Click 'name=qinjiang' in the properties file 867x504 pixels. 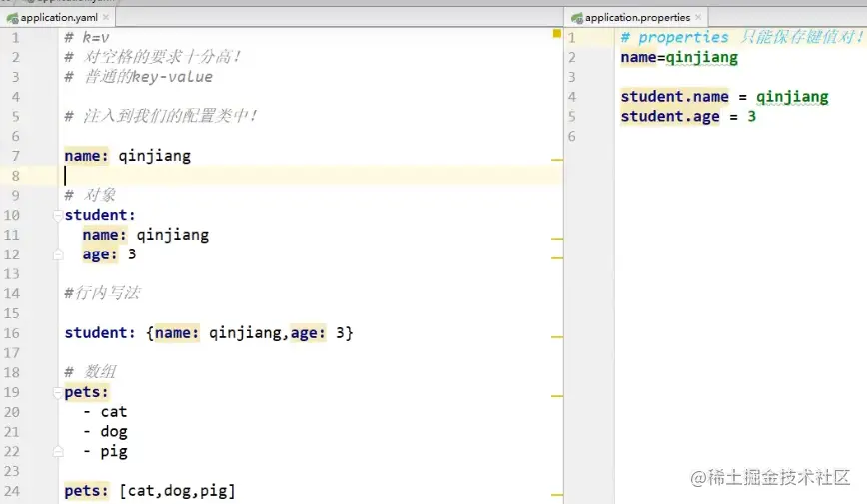[679, 58]
